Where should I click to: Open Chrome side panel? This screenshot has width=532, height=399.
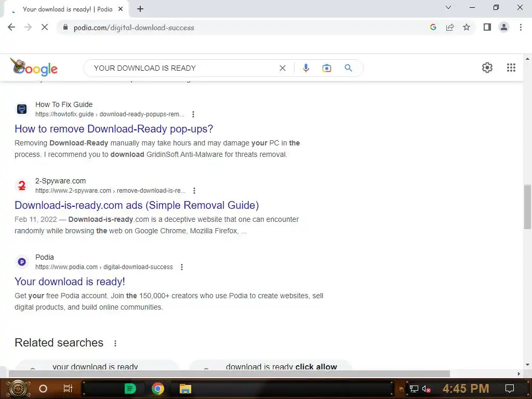[487, 28]
